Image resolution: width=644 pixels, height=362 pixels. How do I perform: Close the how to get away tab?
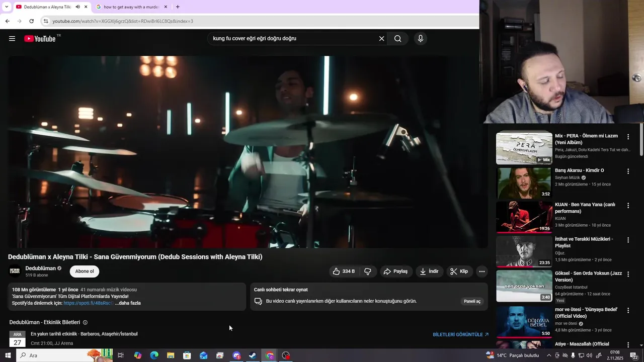pos(166,7)
